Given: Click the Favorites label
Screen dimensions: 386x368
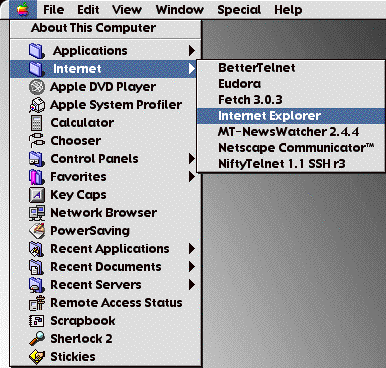Looking at the screenshot, I should tap(78, 177).
